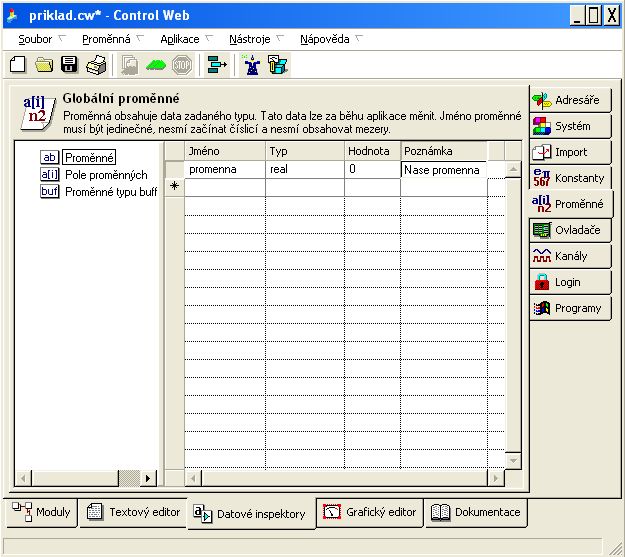Select the Proměnné sidebar section
Viewport: 625px width, 557px height.
click(572, 204)
